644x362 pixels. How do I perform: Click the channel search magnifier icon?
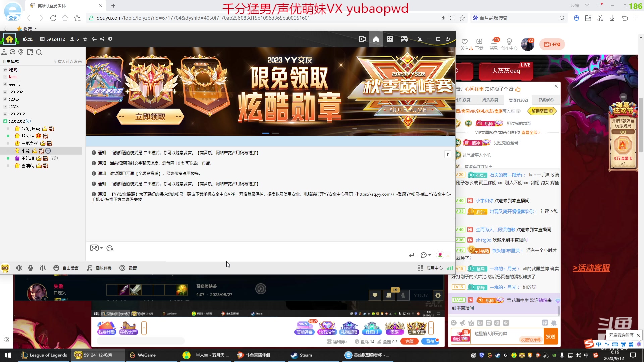pyautogui.click(x=39, y=52)
